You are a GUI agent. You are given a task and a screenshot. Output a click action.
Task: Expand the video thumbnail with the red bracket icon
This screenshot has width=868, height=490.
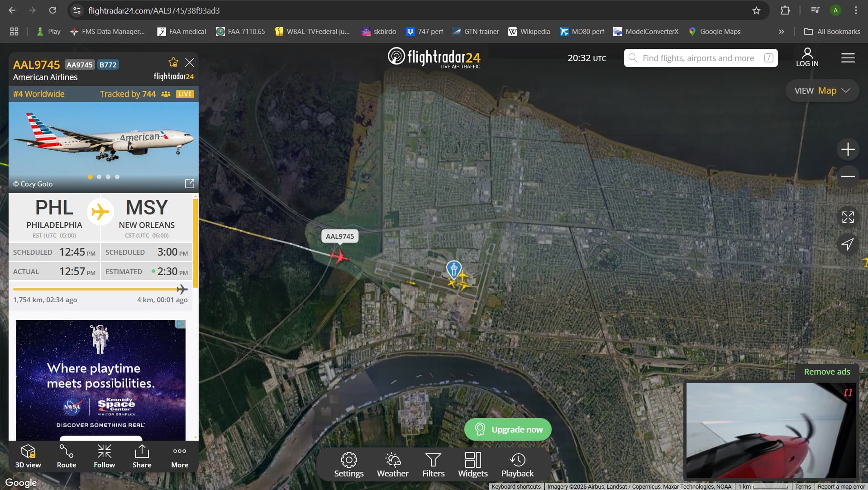pos(848,393)
